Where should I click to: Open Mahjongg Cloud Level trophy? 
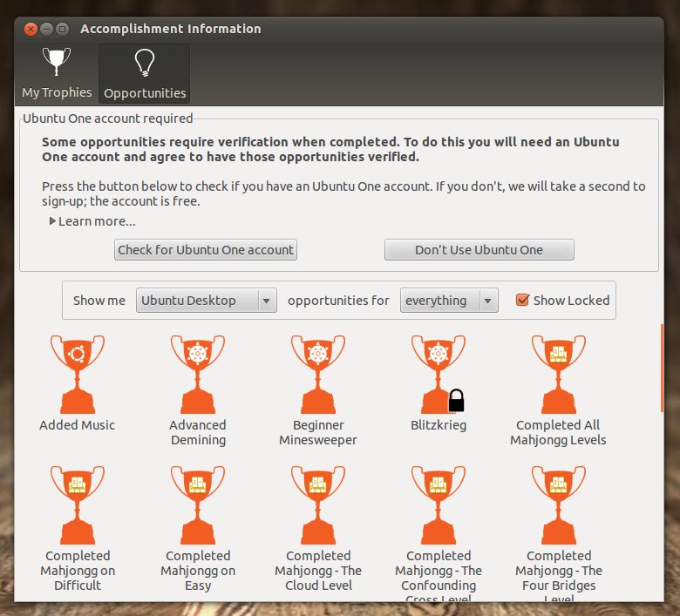pos(318,504)
